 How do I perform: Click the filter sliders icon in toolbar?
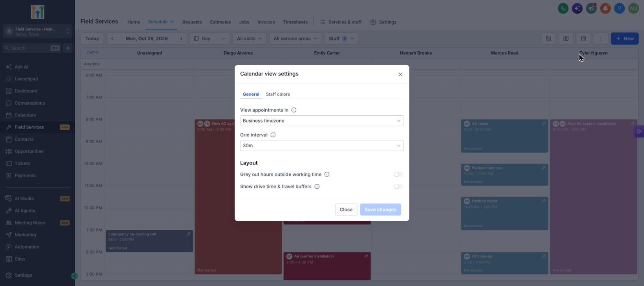(548, 39)
